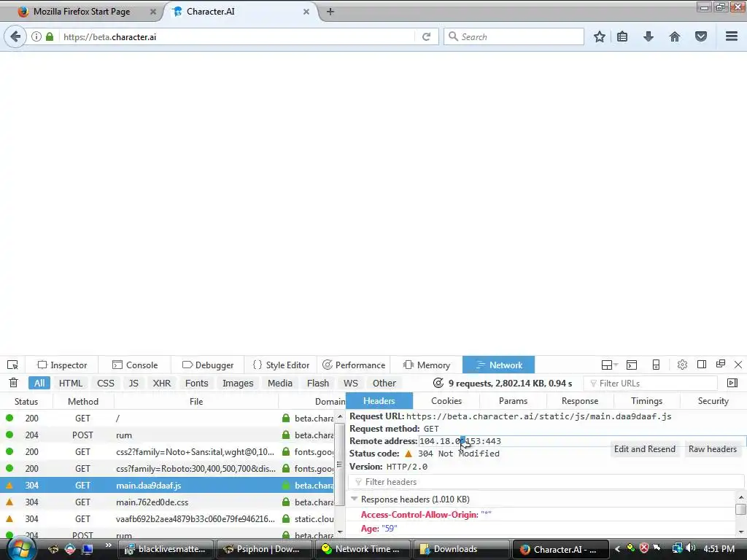
Task: Click the Raw headers button
Action: 712,449
